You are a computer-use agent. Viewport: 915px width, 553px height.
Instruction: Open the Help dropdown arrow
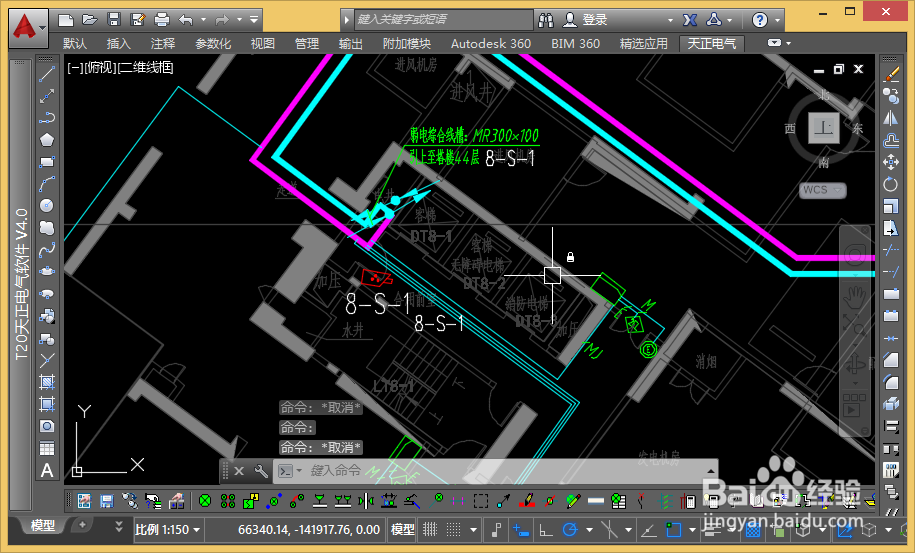click(777, 20)
